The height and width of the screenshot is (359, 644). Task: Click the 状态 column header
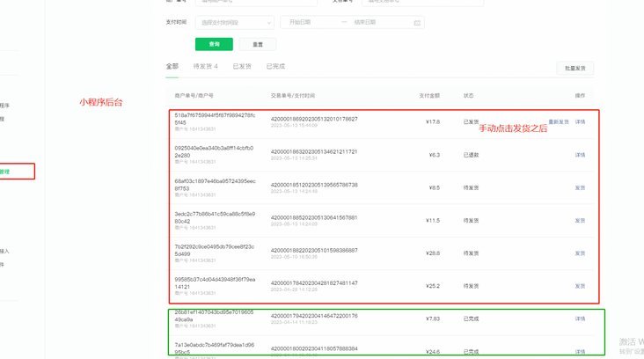468,96
